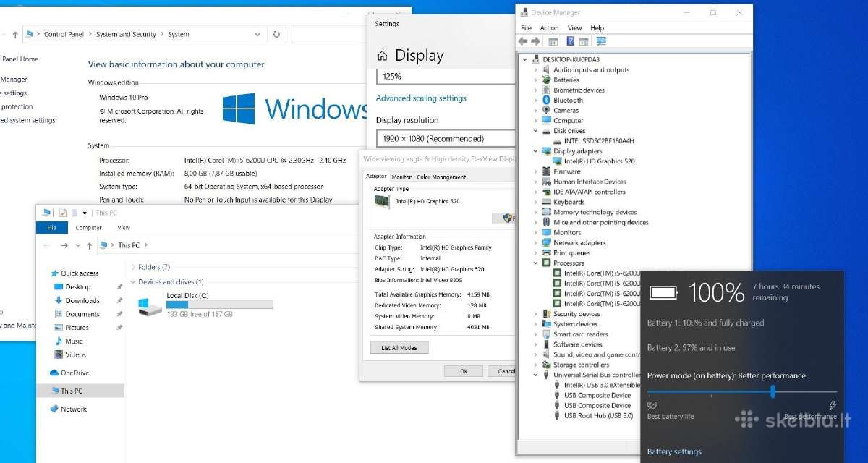Select USB Root Hub (USB 3.0)
Viewport: 868px width, 463px height.
(x=598, y=415)
